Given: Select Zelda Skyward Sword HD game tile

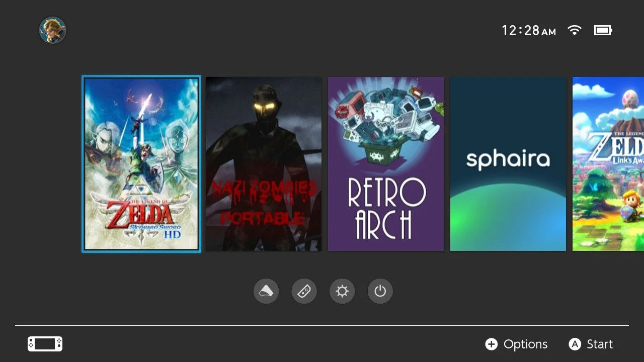Looking at the screenshot, I should pos(141,164).
